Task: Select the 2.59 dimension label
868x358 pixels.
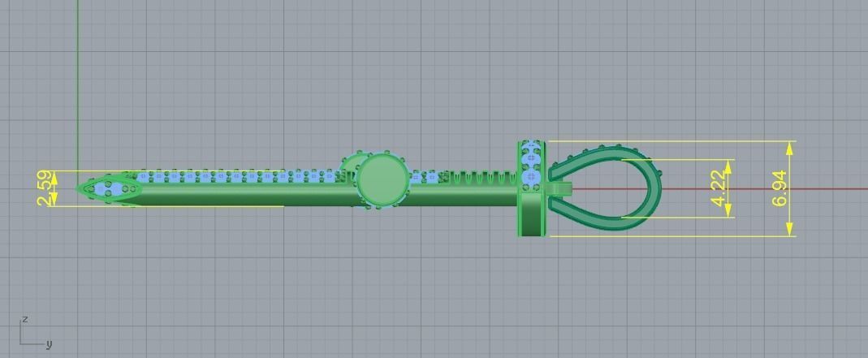Action: [46, 188]
